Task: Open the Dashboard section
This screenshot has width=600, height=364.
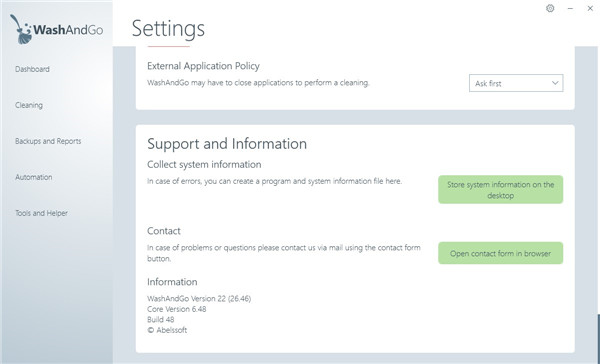Action: [x=32, y=69]
